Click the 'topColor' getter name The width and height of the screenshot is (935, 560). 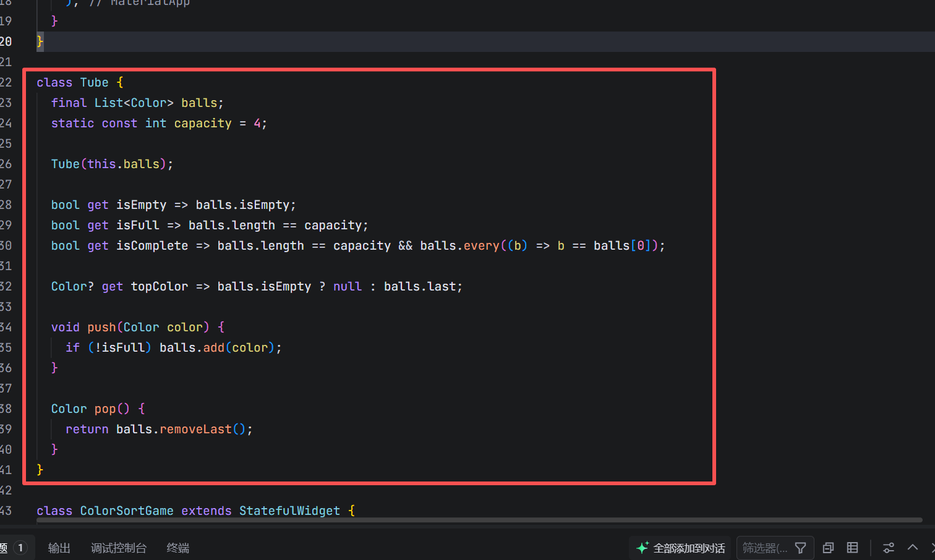coord(160,286)
